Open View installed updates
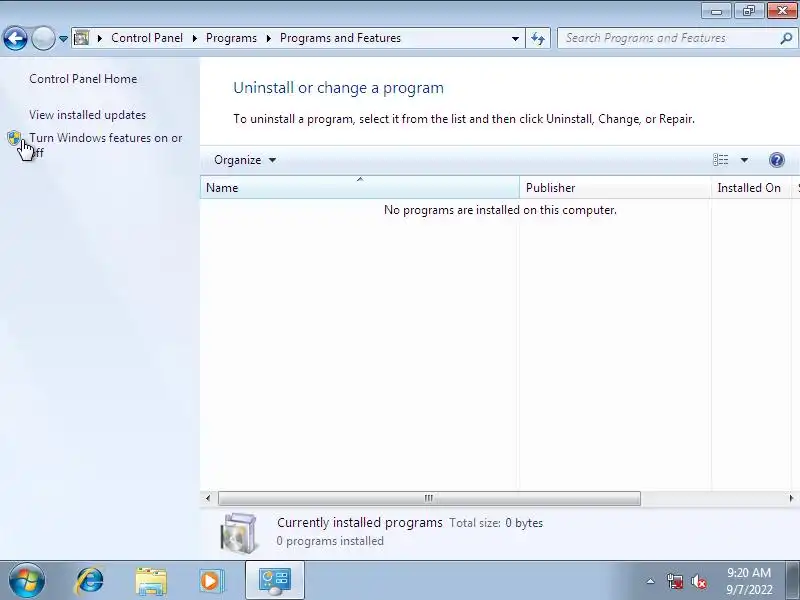 87,115
